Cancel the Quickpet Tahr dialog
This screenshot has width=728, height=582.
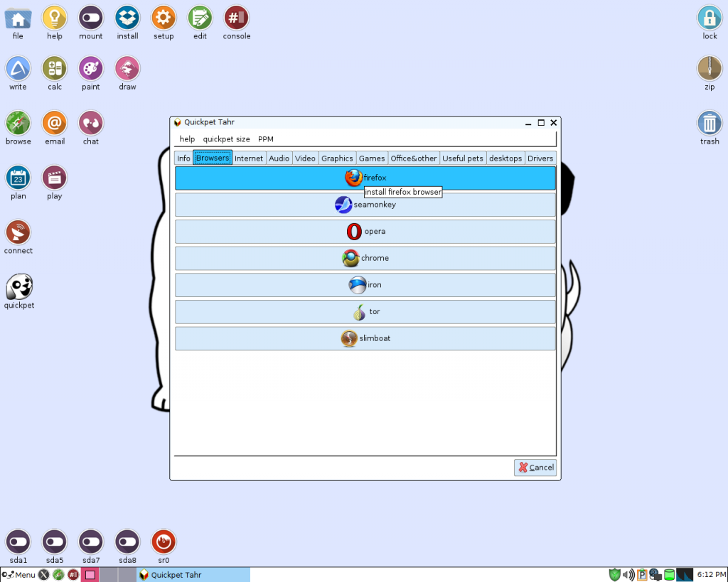(535, 468)
